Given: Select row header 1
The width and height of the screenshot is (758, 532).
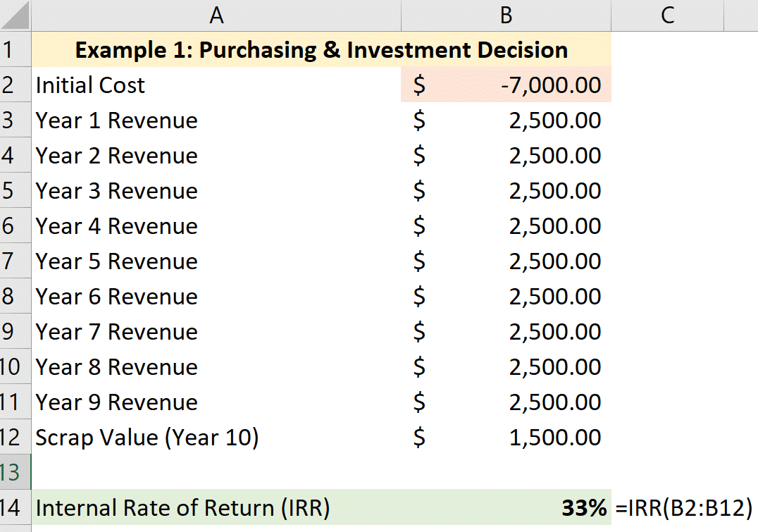Looking at the screenshot, I should click(x=14, y=49).
